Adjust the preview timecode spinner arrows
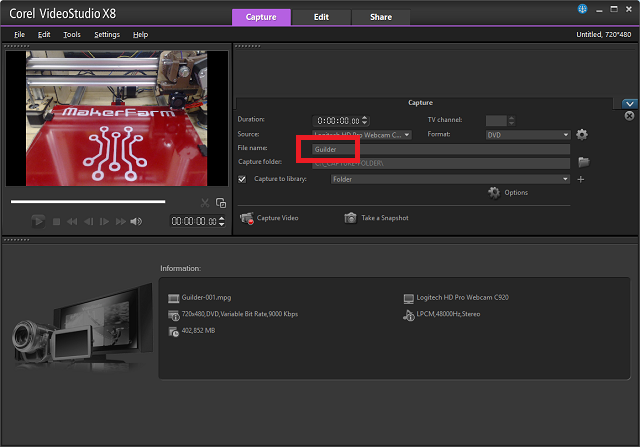This screenshot has width=640, height=447. click(222, 221)
